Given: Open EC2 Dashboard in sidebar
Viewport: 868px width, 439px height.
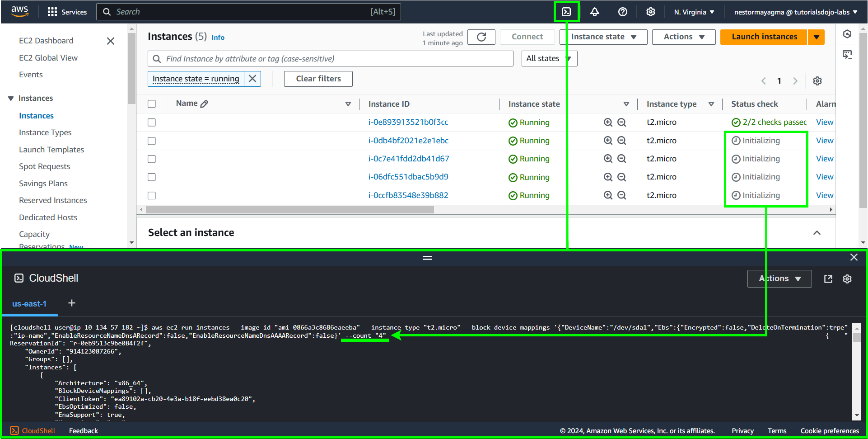Looking at the screenshot, I should [46, 41].
